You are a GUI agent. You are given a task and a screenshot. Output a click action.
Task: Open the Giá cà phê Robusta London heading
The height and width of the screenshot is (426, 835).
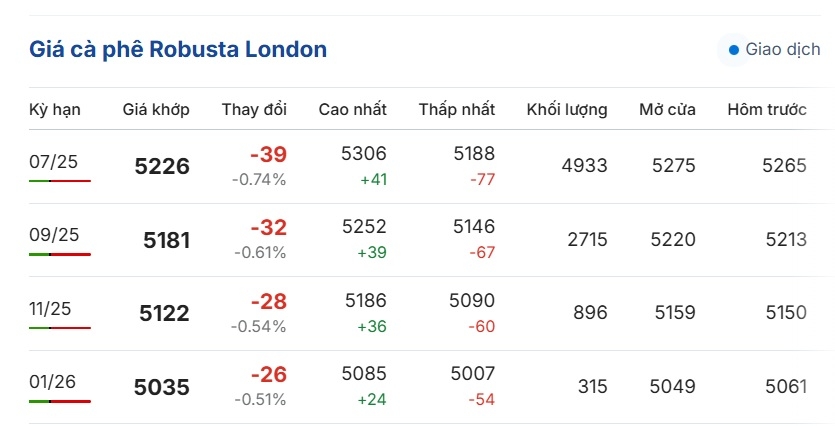[178, 49]
